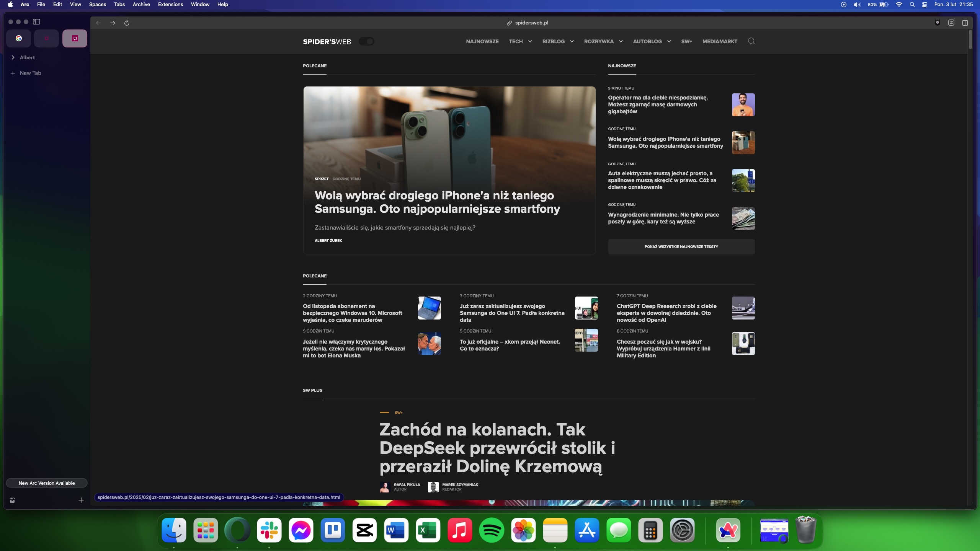Click the spidersweb.pl address bar
The width and height of the screenshot is (980, 551).
528,23
